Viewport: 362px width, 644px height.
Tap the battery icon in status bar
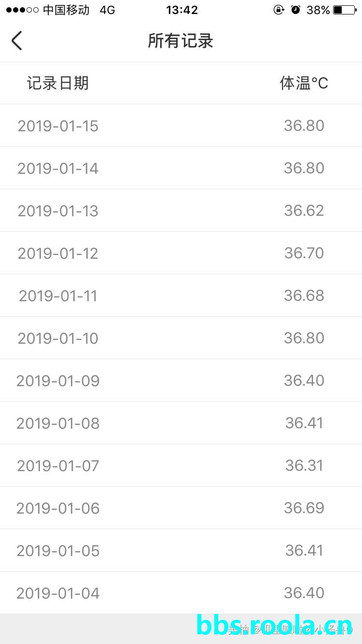(345, 10)
